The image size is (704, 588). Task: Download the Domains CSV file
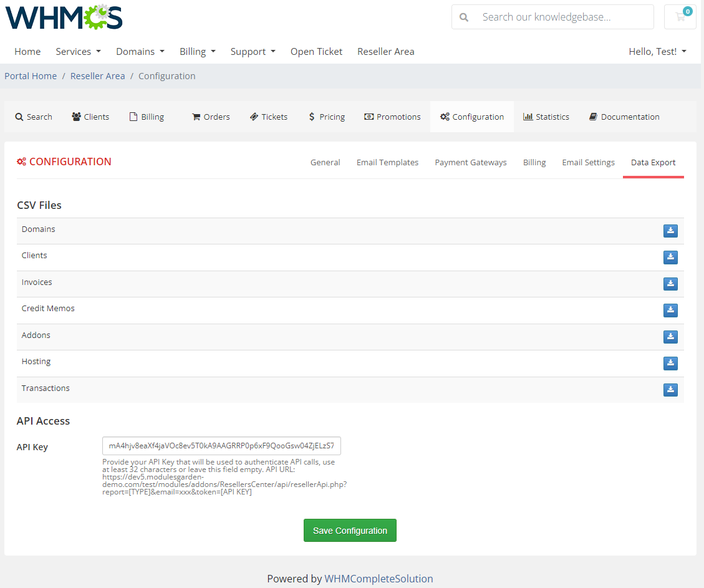tap(670, 231)
